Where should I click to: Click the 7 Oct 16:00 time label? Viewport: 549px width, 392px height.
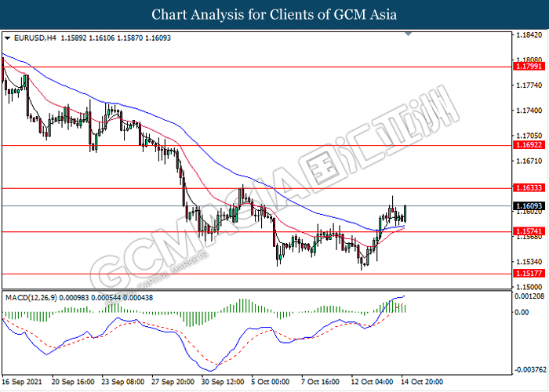(x=320, y=382)
